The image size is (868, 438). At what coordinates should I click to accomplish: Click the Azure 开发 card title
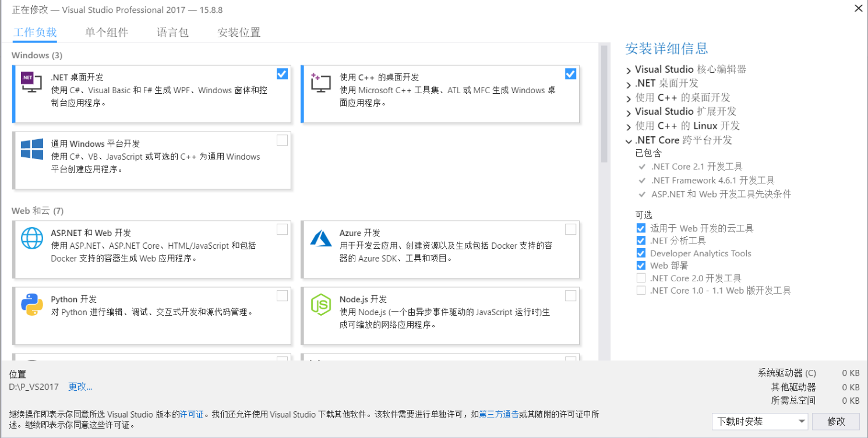coord(359,233)
